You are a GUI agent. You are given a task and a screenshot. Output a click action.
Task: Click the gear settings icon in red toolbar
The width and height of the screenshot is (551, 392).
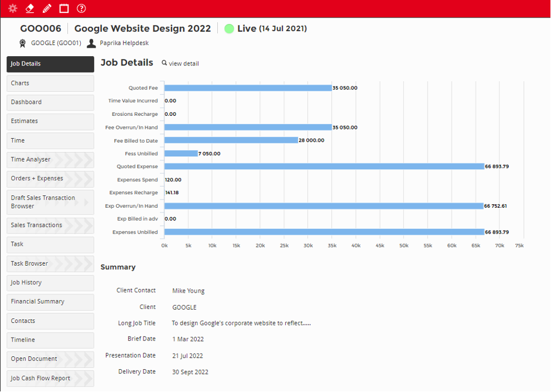coord(12,8)
